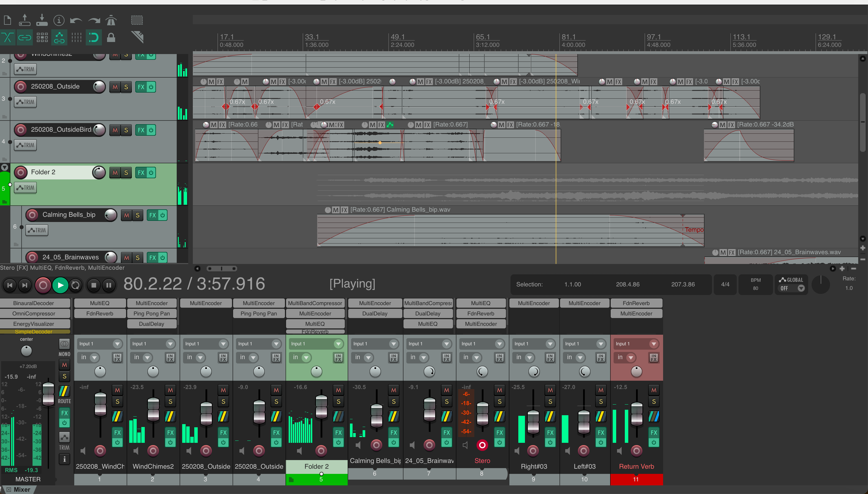Open routing icon on Return Verb strip
Screen dimensions: 868x494
tap(654, 416)
